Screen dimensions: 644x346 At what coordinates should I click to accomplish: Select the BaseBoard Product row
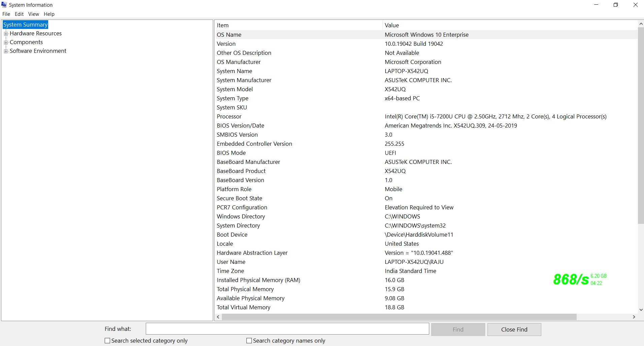[426, 171]
